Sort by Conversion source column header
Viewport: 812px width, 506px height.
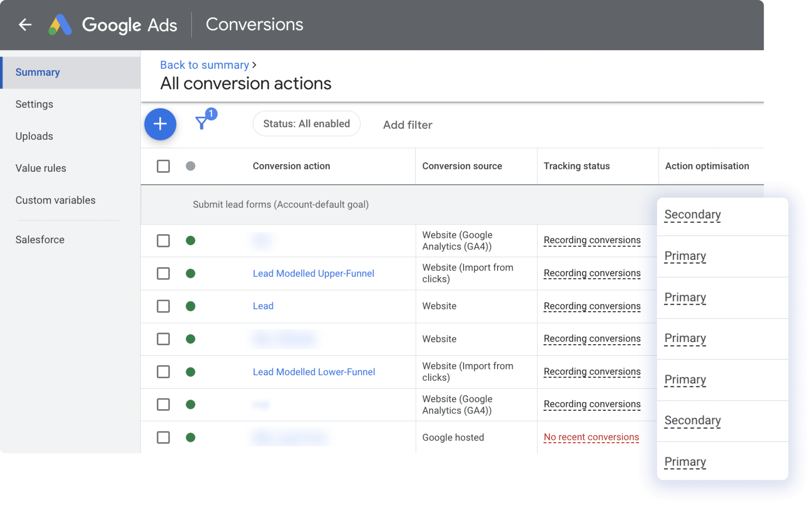click(x=462, y=166)
